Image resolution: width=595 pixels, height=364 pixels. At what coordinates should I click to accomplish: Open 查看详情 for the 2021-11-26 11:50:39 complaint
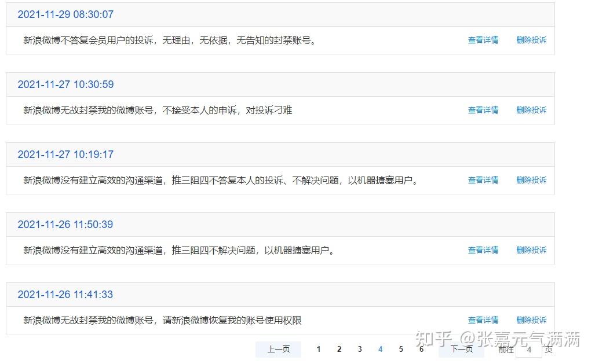(483, 250)
